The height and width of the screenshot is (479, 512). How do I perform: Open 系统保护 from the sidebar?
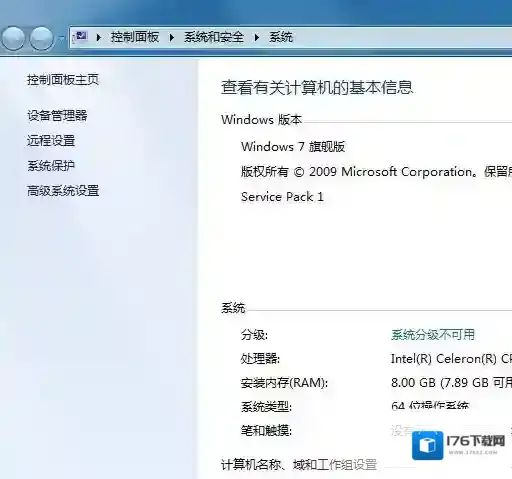[x=51, y=166]
